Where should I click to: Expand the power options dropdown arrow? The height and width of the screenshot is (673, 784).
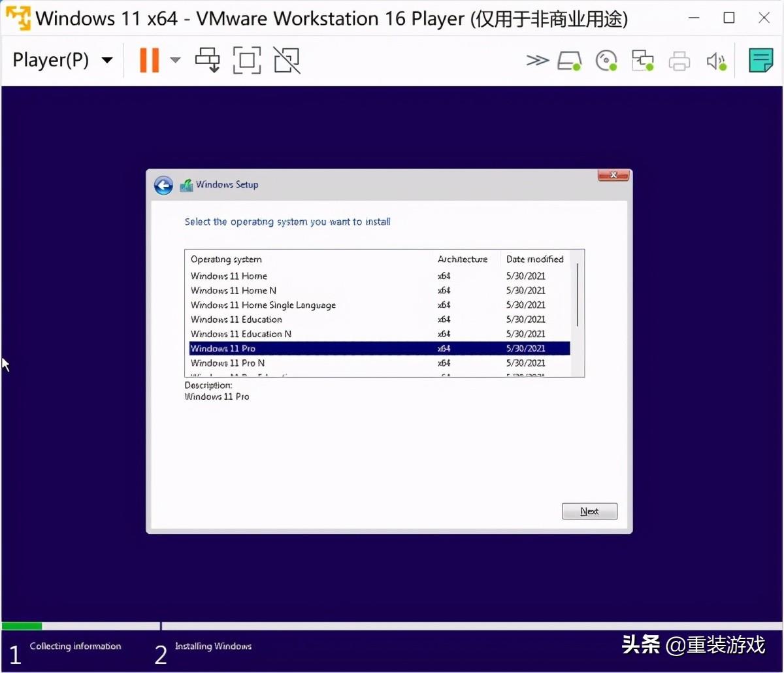(x=175, y=61)
